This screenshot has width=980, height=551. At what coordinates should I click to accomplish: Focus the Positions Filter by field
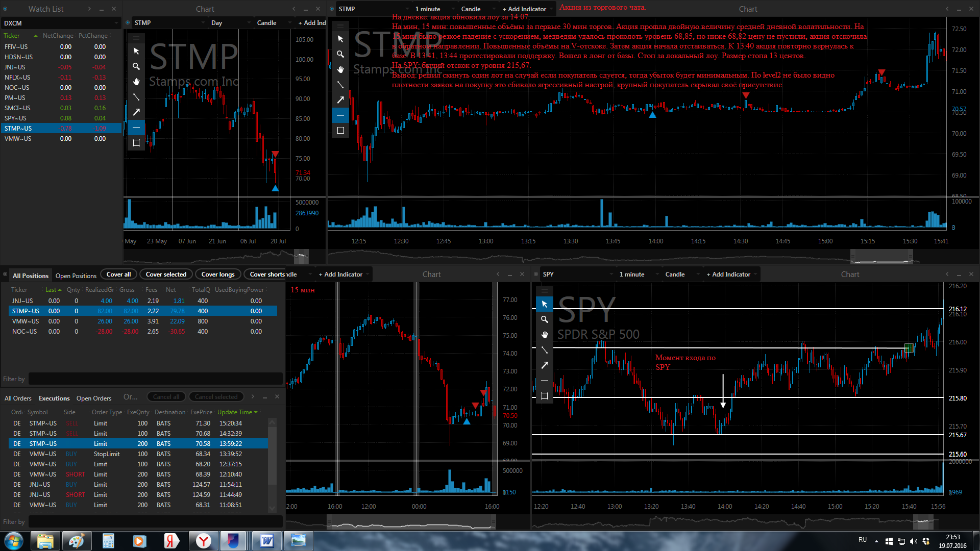tap(155, 379)
